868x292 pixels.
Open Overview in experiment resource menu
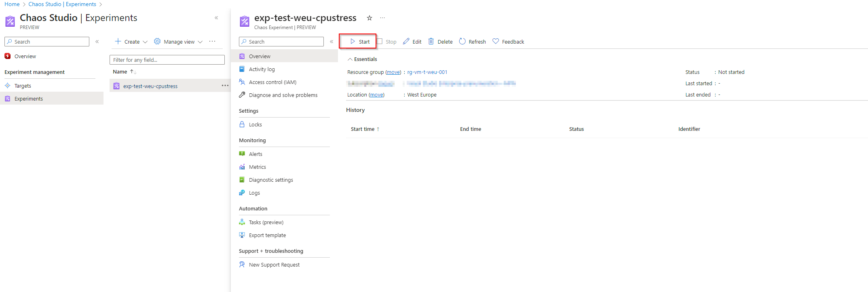pos(284,56)
